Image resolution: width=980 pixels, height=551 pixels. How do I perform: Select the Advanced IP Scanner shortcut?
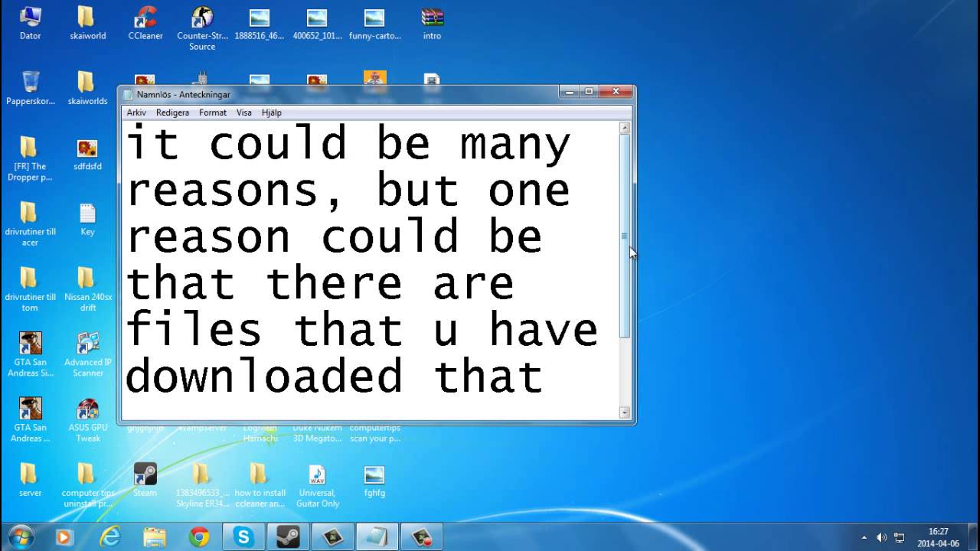tap(87, 354)
